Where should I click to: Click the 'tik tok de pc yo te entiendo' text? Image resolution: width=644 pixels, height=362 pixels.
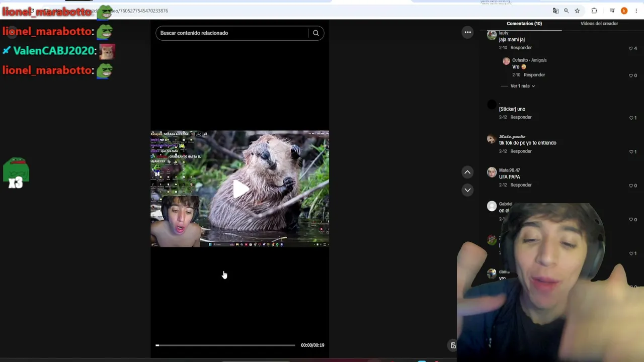pos(528,143)
